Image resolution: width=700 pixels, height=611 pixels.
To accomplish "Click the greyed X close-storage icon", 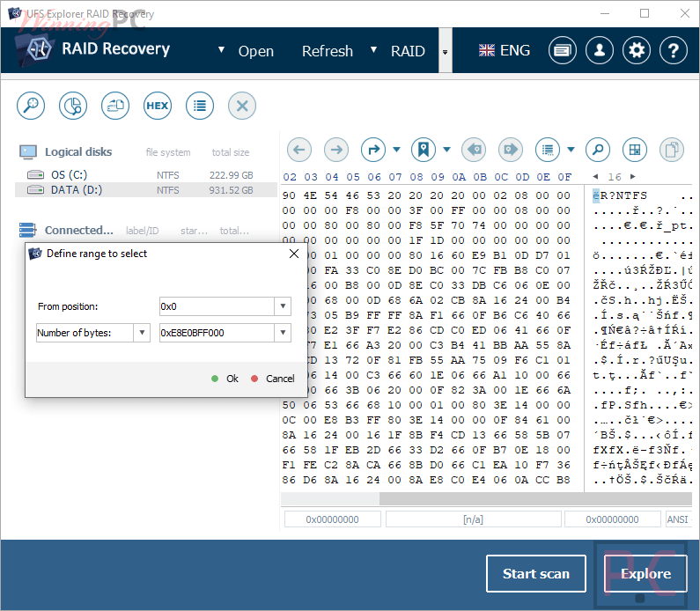I will pos(242,106).
